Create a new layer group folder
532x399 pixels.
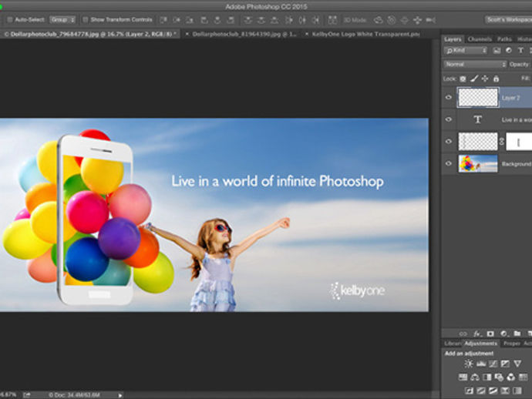pyautogui.click(x=517, y=334)
